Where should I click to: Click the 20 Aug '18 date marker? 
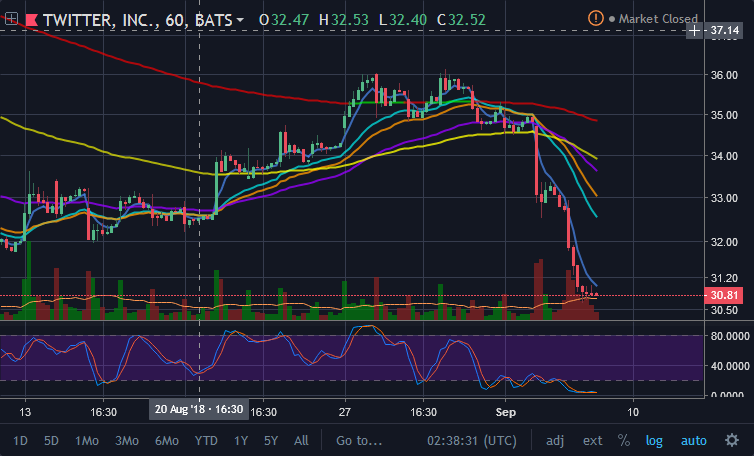(x=199, y=409)
